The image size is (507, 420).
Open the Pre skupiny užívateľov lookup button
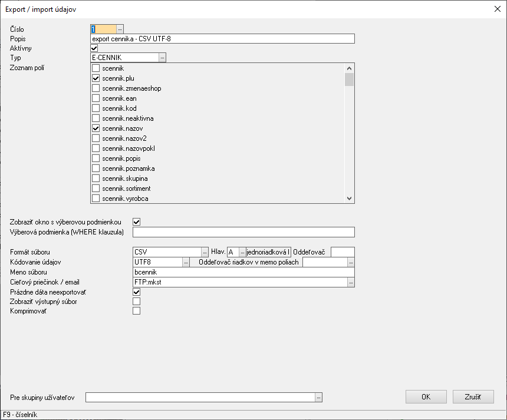[x=319, y=398]
